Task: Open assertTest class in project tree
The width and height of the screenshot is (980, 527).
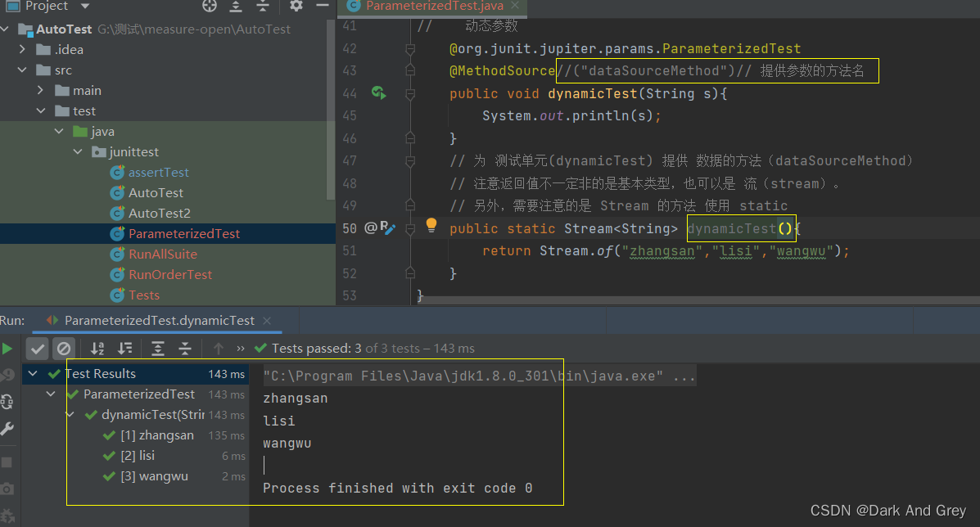Action: pos(158,173)
